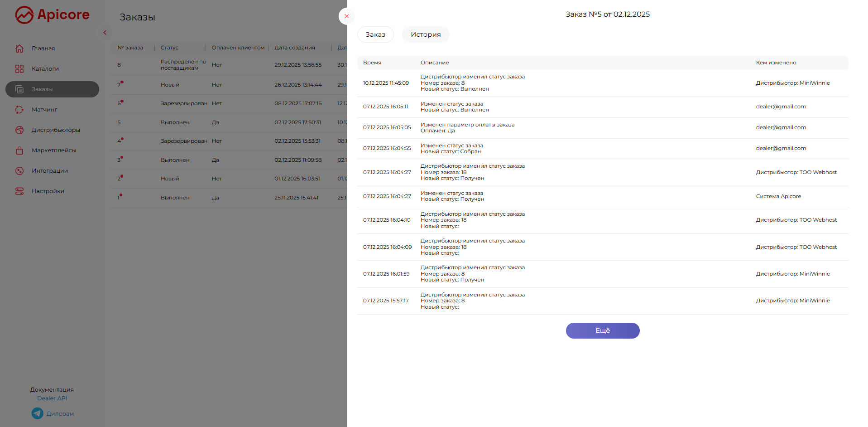Switch to the Заказ tab

375,34
